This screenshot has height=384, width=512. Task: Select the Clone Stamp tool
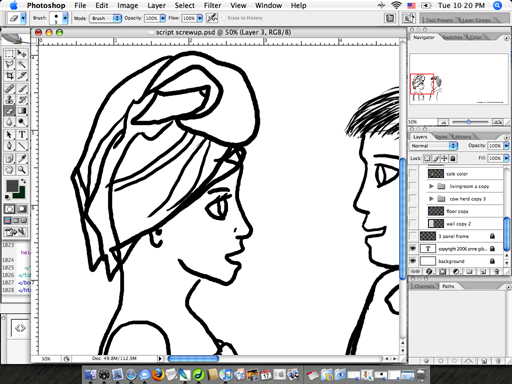tap(9, 99)
